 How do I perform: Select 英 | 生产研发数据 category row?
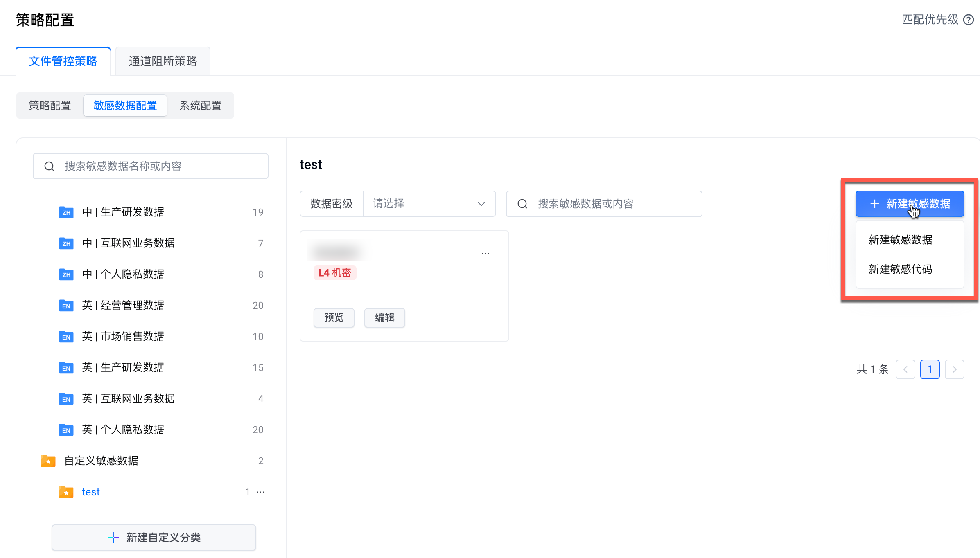tap(151, 367)
